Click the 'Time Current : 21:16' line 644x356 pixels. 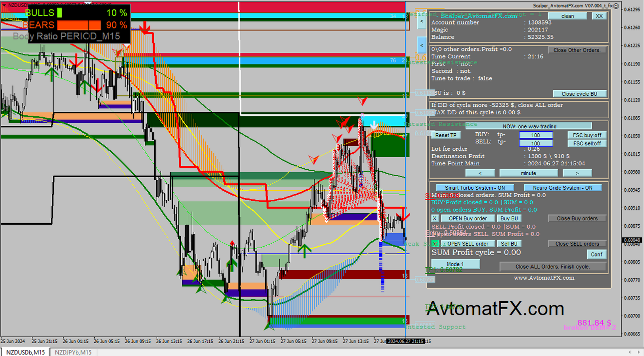[x=487, y=56]
